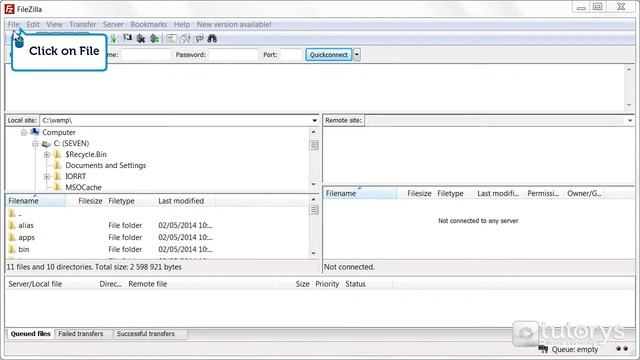
Task: Select Documents and Settings folder
Action: click(105, 165)
